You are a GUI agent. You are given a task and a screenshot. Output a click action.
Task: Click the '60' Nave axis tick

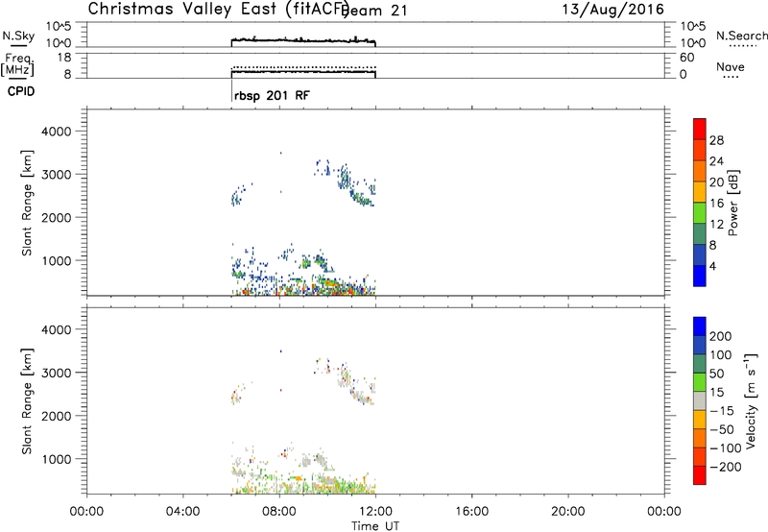pyautogui.click(x=687, y=58)
